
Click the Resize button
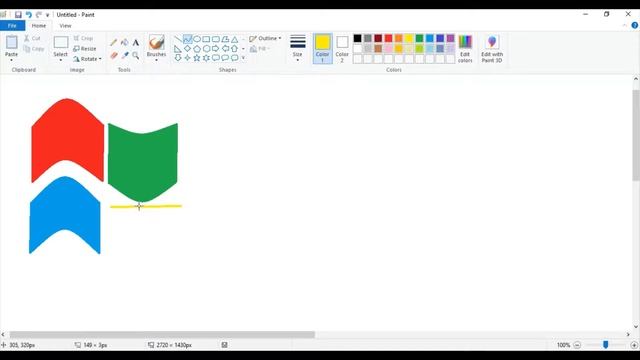[85, 49]
